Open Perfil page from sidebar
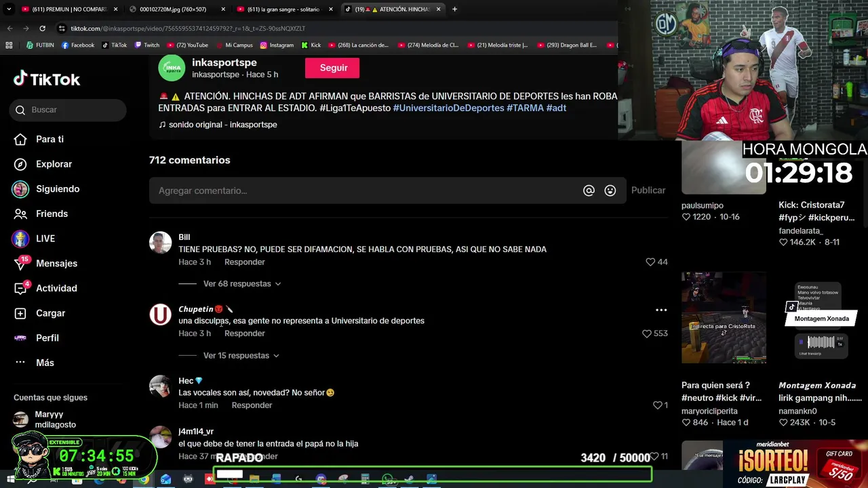Screen dimensions: 868x488 pyautogui.click(x=37, y=338)
